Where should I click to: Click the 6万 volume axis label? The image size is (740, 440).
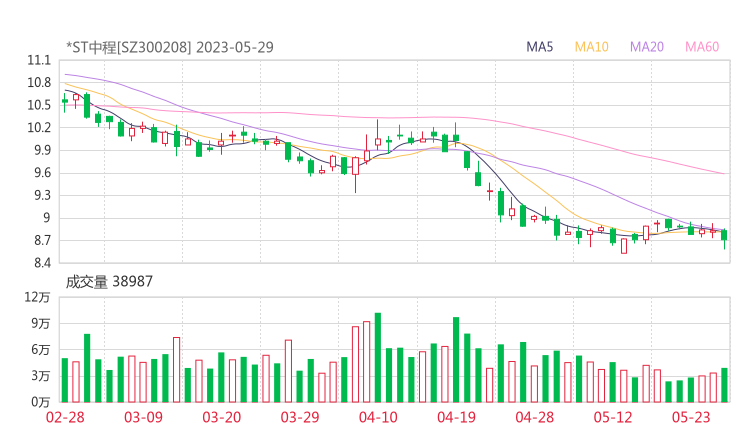pyautogui.click(x=41, y=350)
